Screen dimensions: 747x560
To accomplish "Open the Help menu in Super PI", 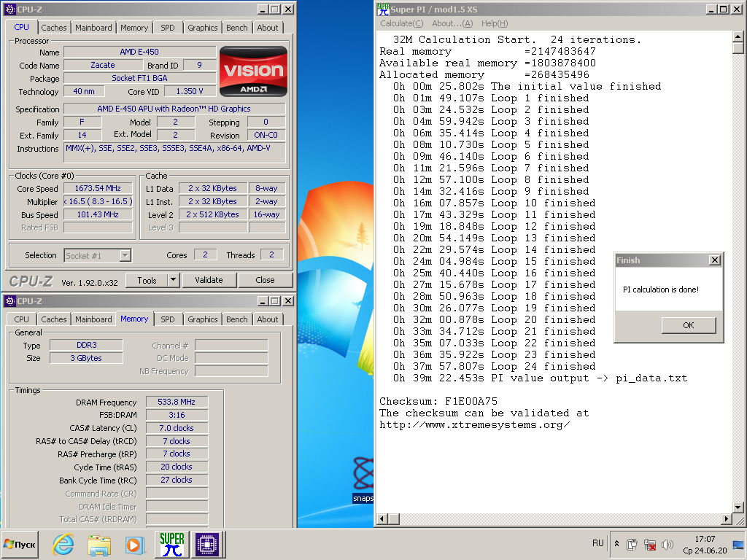I will tap(495, 23).
